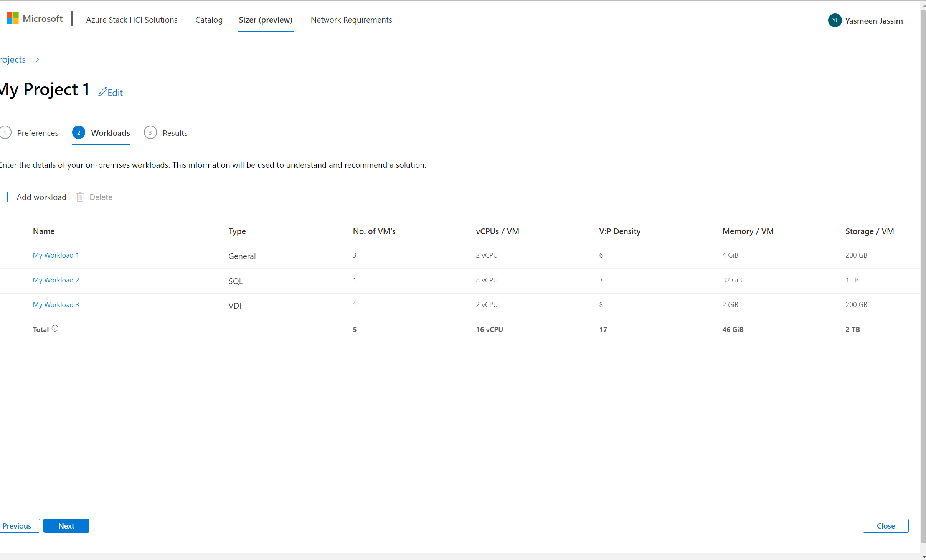Open the Catalog tab
The height and width of the screenshot is (560, 926).
(x=209, y=20)
